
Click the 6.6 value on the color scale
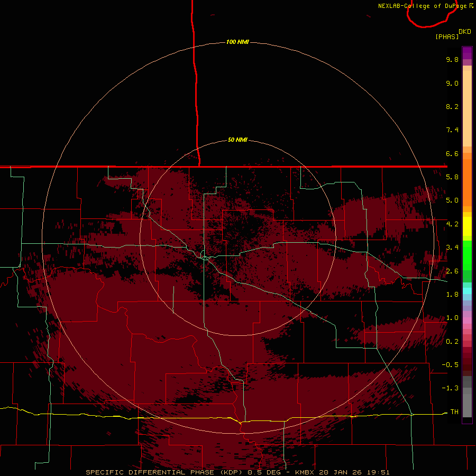coord(452,153)
